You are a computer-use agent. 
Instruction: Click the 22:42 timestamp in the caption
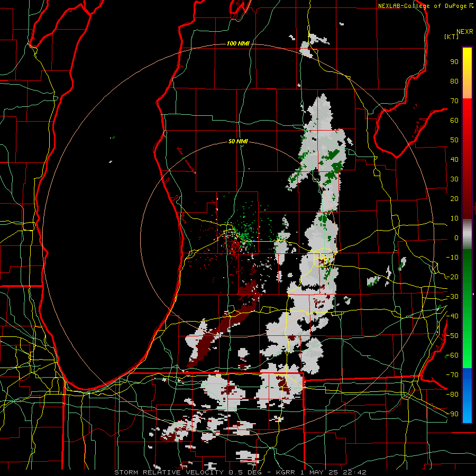click(354, 472)
